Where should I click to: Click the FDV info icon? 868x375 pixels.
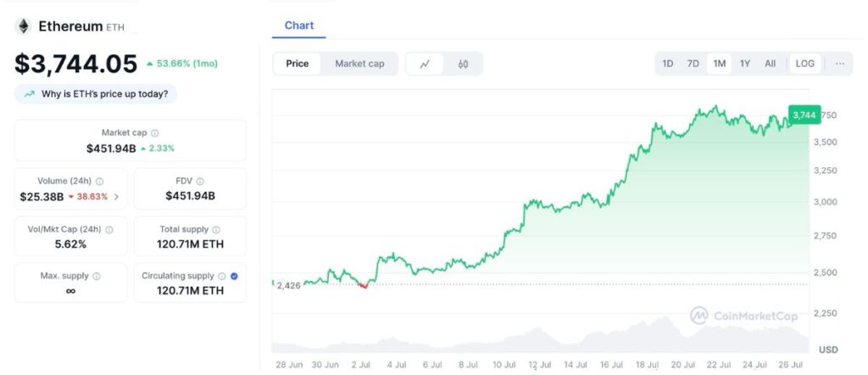click(x=202, y=182)
